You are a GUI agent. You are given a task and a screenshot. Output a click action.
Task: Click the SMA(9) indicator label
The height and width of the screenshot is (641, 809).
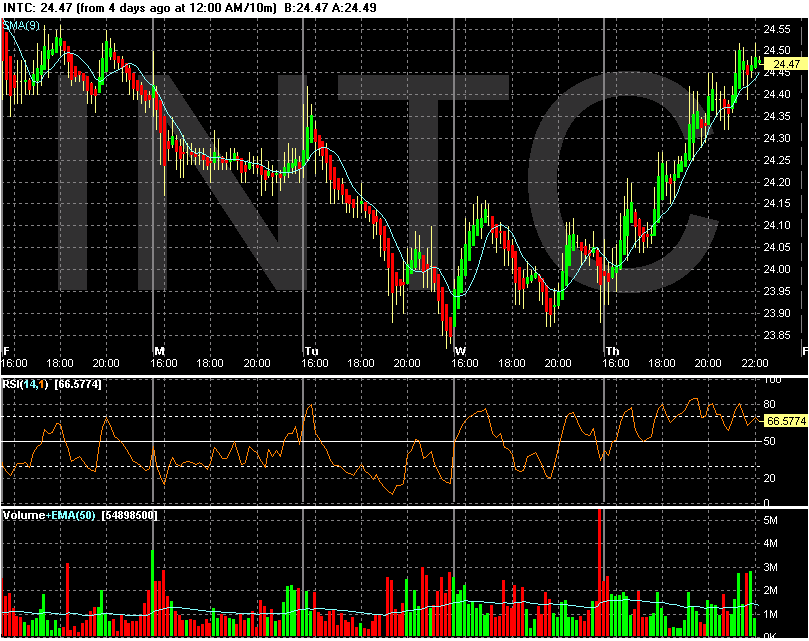coord(21,25)
